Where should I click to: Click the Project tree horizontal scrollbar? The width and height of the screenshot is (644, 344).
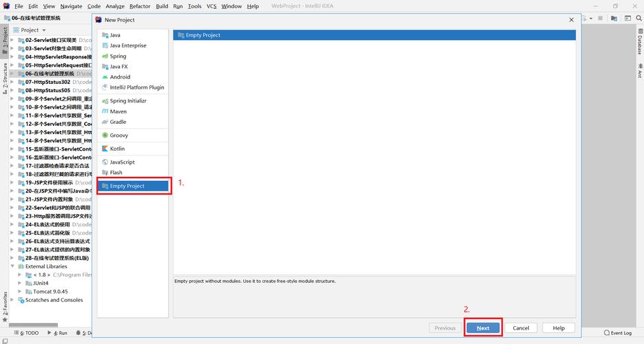point(33,325)
